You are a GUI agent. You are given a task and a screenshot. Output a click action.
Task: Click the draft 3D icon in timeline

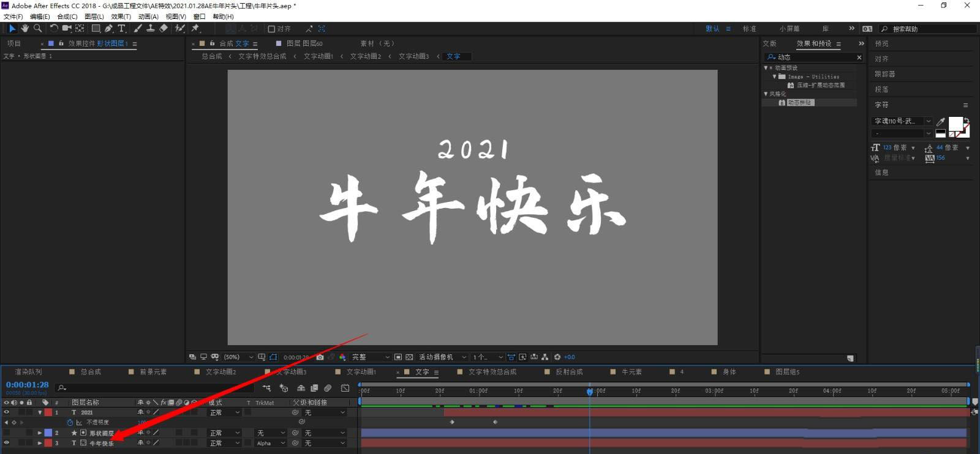tap(284, 388)
